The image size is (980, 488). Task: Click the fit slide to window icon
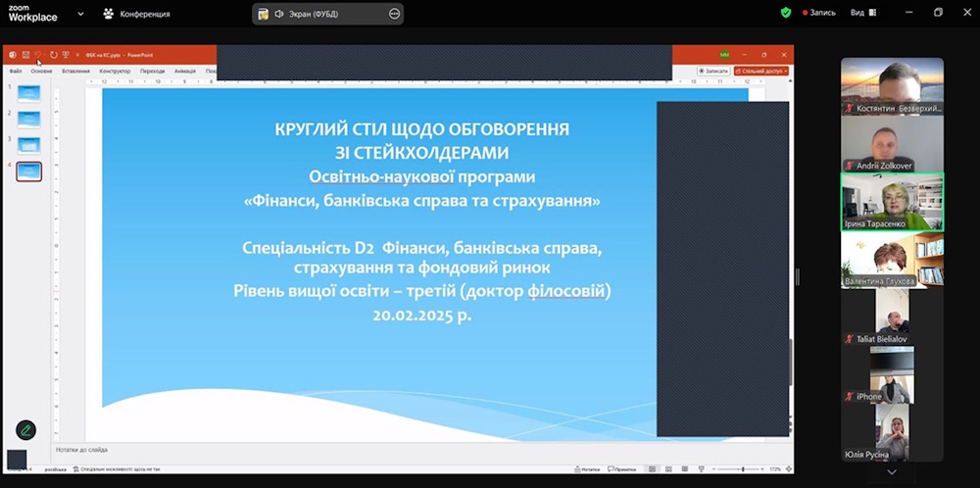(787, 469)
